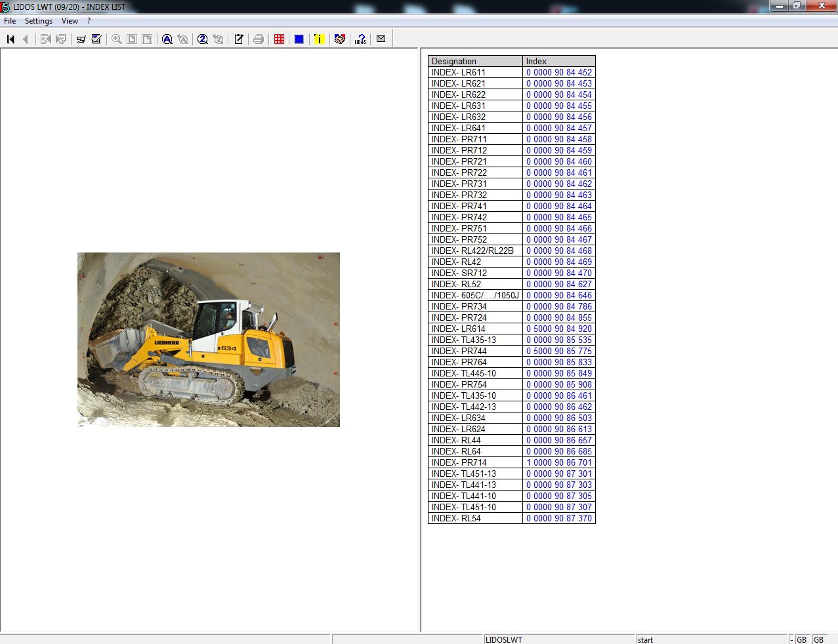
Task: Open index link 0 0000 90 87 370
Action: click(559, 518)
